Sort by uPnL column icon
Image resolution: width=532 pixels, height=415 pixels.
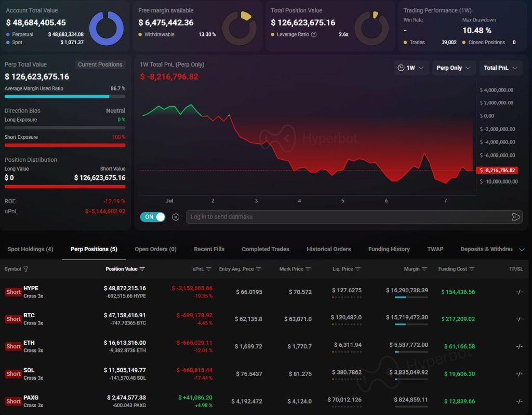(x=209, y=269)
